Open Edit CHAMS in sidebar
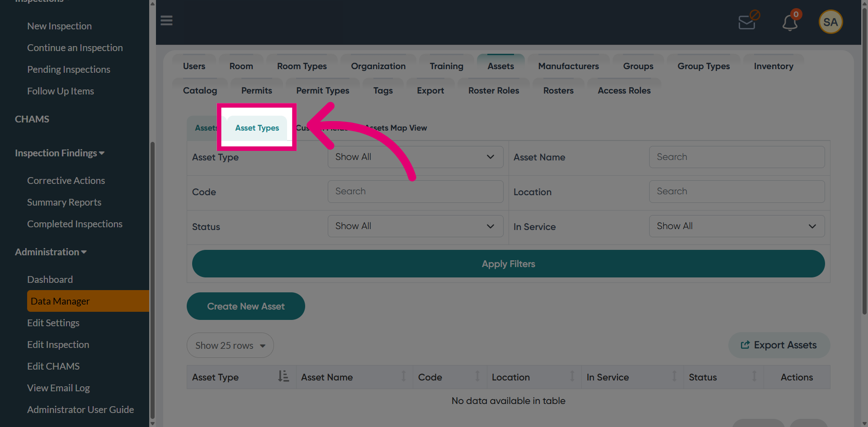868x427 pixels. click(53, 366)
